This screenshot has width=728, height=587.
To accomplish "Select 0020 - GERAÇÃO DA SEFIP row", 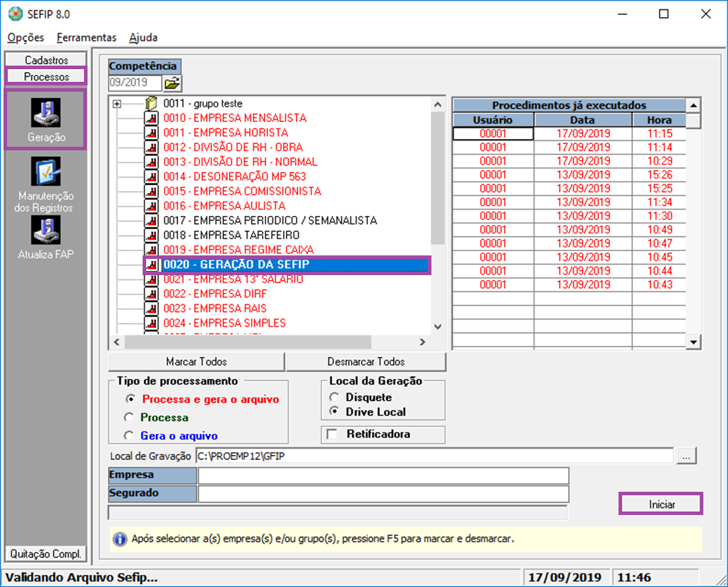I will pyautogui.click(x=295, y=265).
